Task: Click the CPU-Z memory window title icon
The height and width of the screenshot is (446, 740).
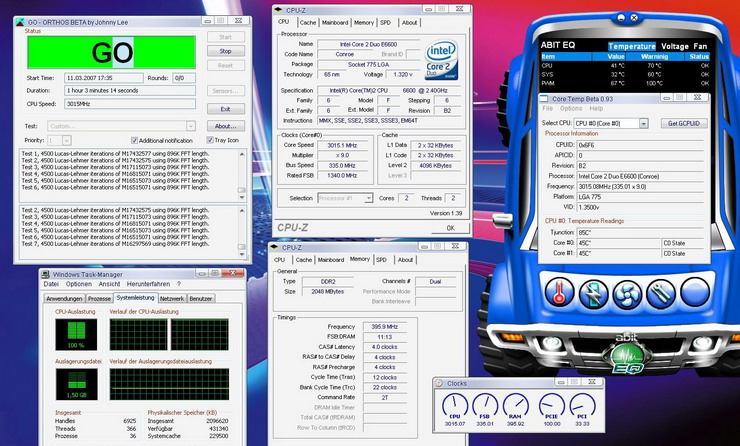Action: 275,247
